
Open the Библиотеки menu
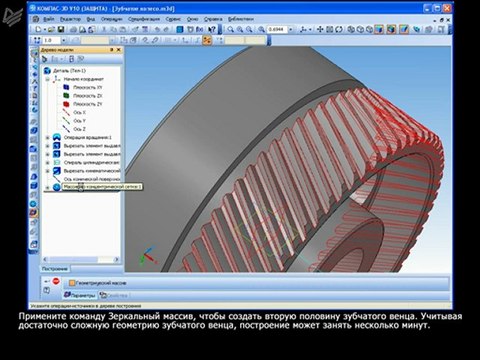tap(241, 19)
